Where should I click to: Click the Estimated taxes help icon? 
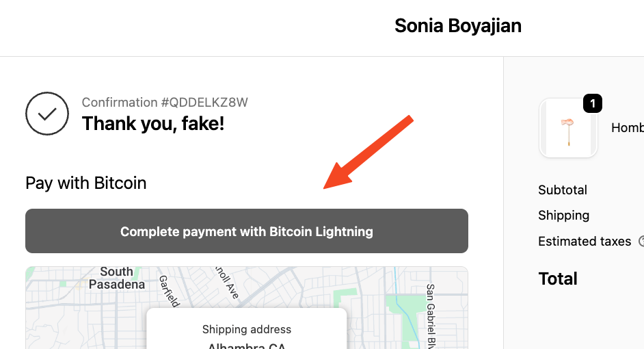tap(641, 241)
